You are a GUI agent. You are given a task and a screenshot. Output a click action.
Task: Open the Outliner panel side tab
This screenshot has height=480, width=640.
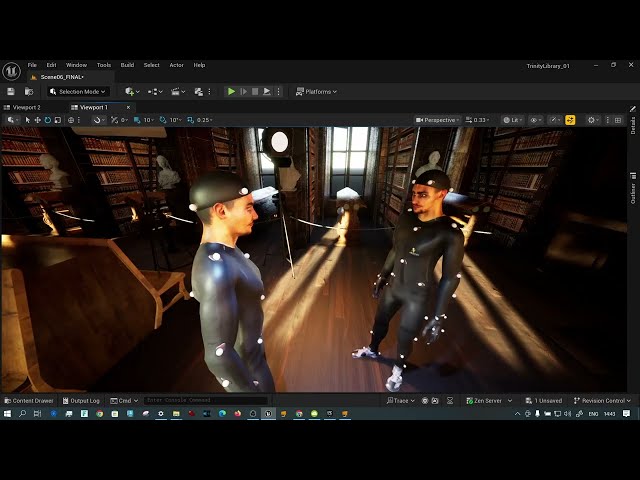(x=633, y=189)
